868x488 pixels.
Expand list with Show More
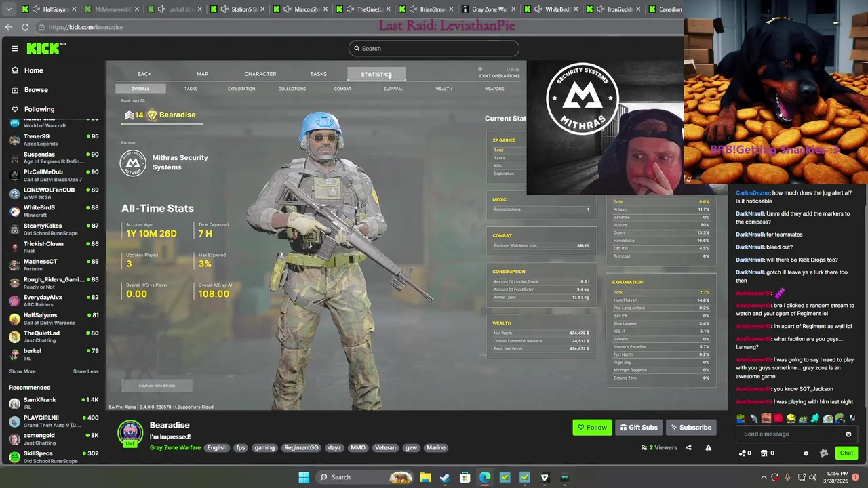(22, 371)
